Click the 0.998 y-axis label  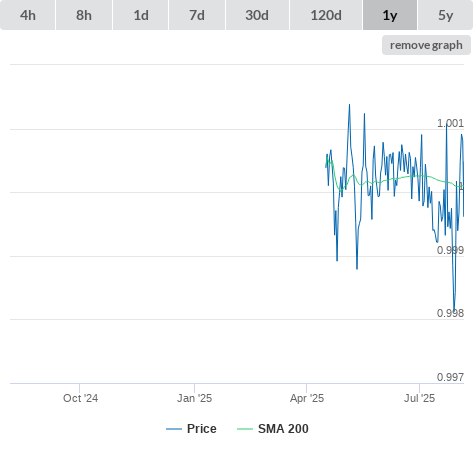pyautogui.click(x=450, y=313)
